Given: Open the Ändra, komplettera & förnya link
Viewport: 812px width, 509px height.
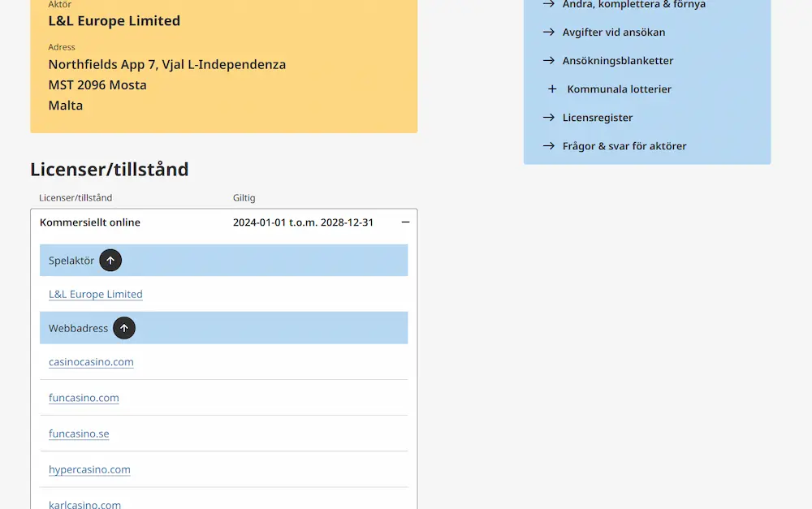Looking at the screenshot, I should [x=634, y=4].
